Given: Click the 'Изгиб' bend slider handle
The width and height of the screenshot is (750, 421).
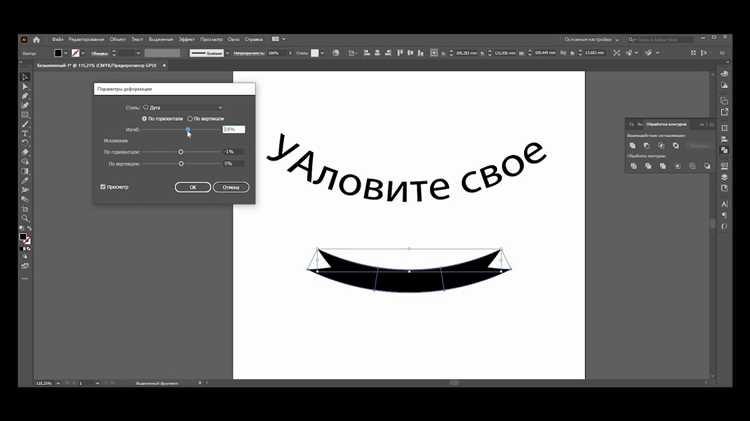Looking at the screenshot, I should [x=188, y=130].
